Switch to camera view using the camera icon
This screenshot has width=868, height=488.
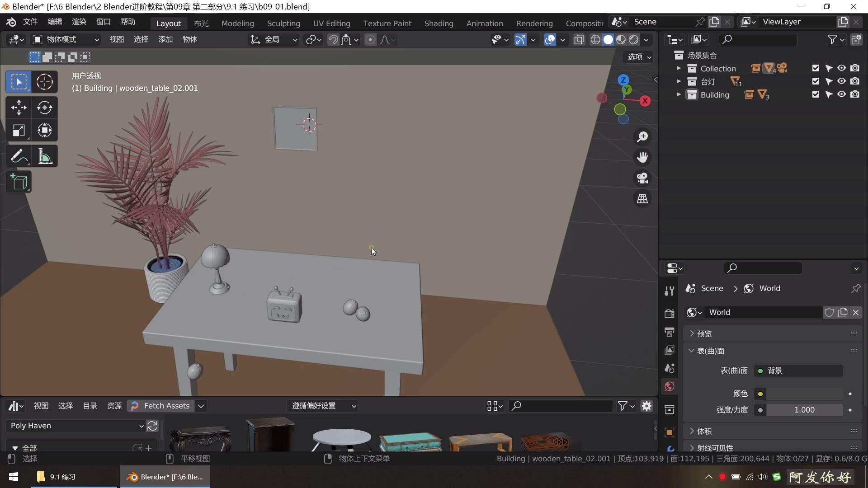[x=642, y=178]
